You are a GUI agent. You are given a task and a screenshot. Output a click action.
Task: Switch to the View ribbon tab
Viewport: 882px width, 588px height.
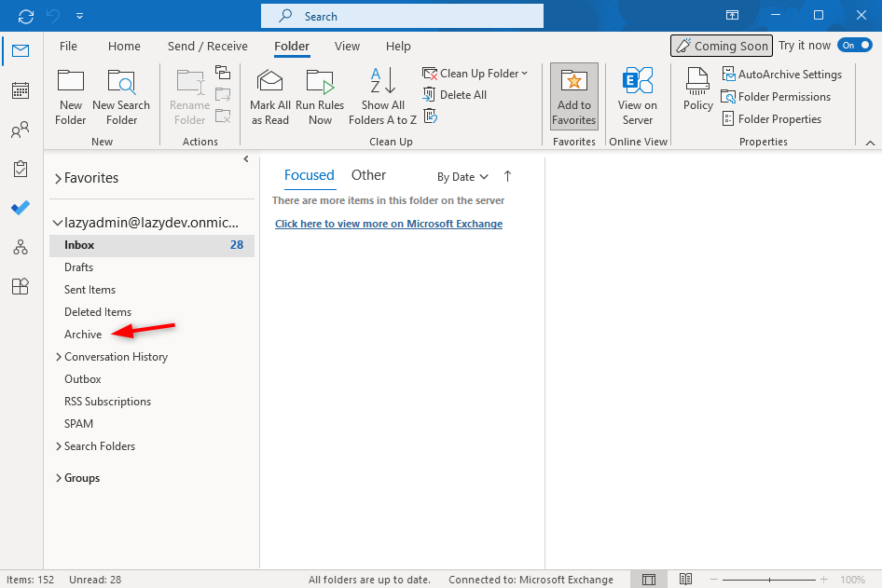pyautogui.click(x=347, y=46)
